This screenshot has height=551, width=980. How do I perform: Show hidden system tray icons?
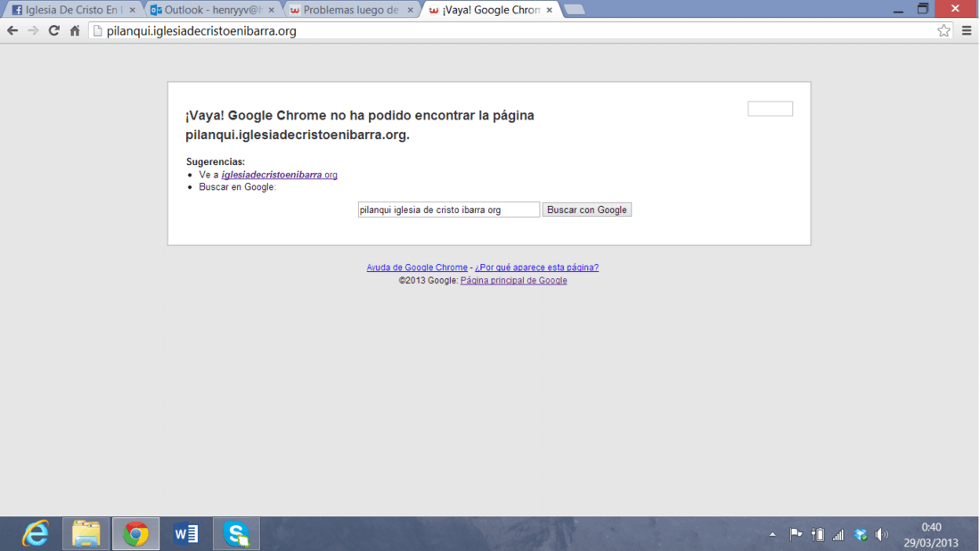772,534
